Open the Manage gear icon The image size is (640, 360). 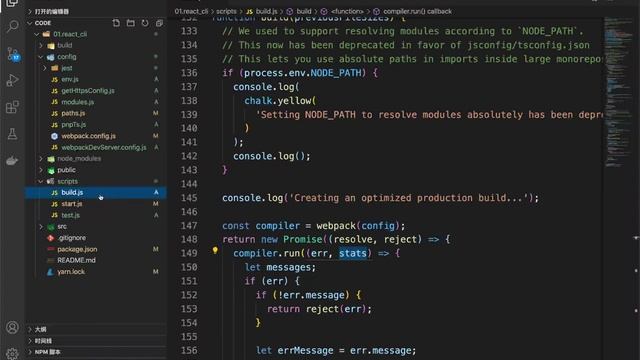[12, 353]
